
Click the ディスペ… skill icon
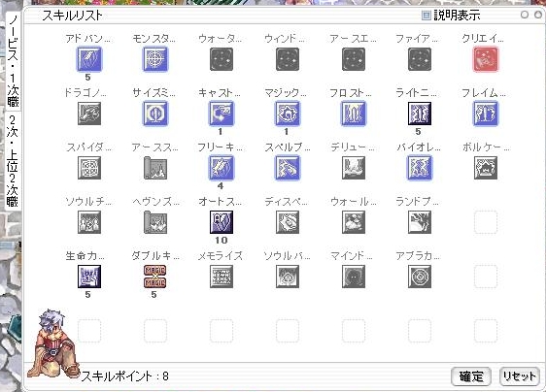(x=288, y=222)
